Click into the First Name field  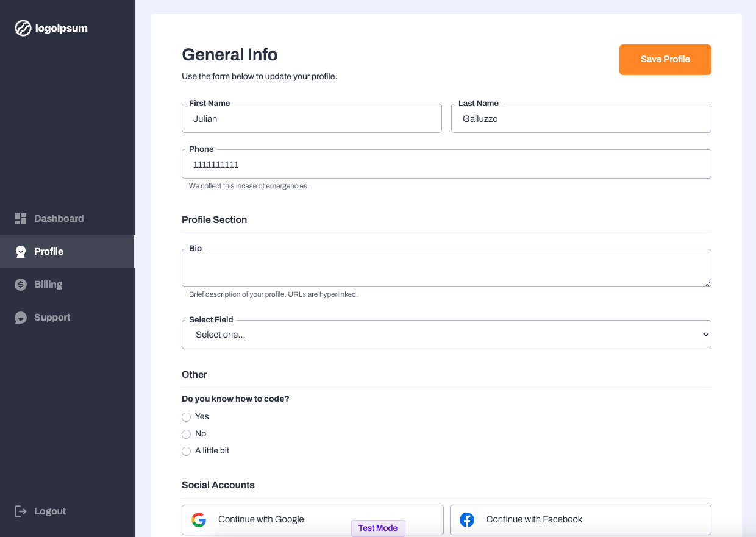click(x=312, y=119)
